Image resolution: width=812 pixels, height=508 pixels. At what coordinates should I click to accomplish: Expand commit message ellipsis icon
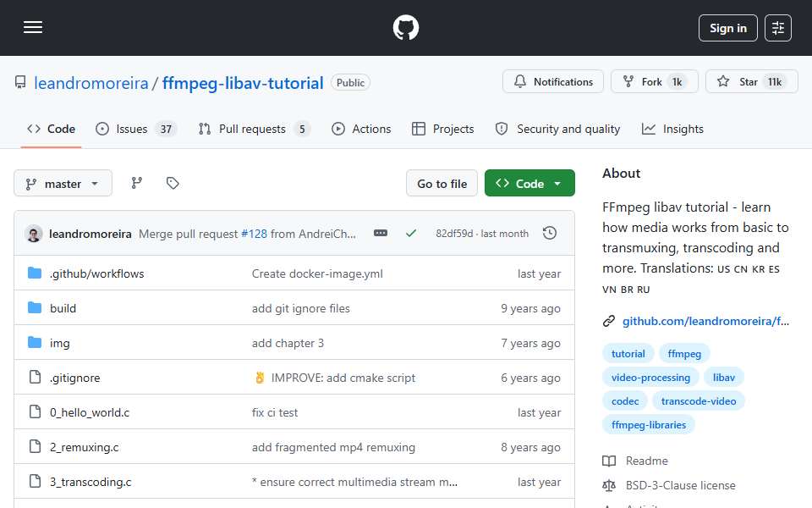click(381, 234)
